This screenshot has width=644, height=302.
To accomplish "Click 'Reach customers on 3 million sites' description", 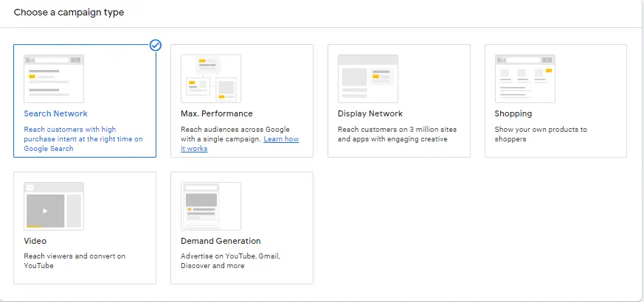I will point(397,134).
